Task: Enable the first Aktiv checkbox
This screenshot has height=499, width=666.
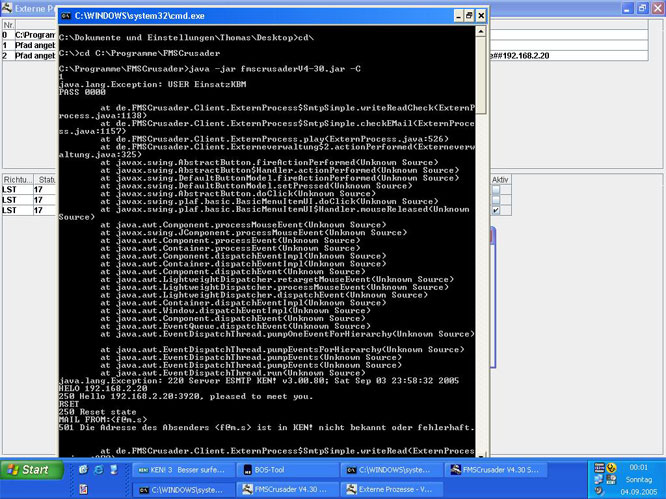Action: coord(496,189)
